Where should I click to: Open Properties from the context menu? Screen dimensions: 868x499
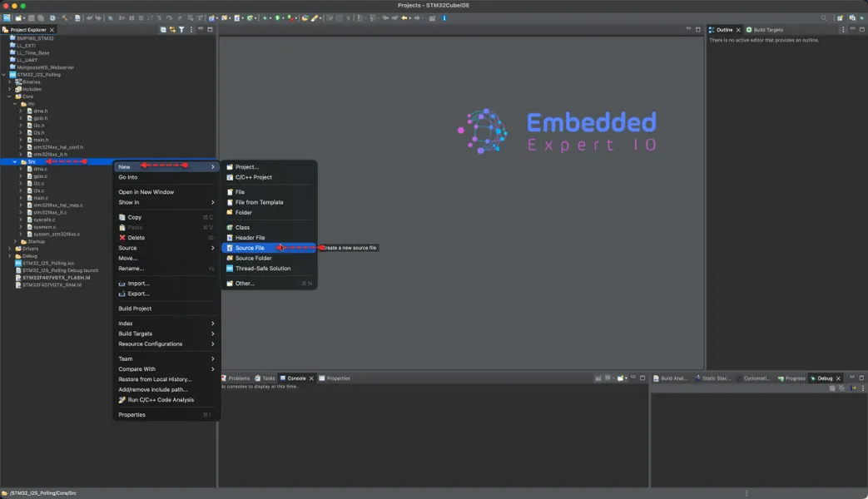(x=166, y=415)
